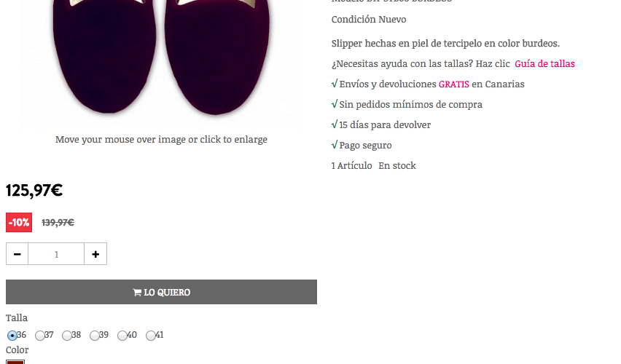
Task: Click the LO QUIERO add-to-cart button
Action: click(x=161, y=292)
